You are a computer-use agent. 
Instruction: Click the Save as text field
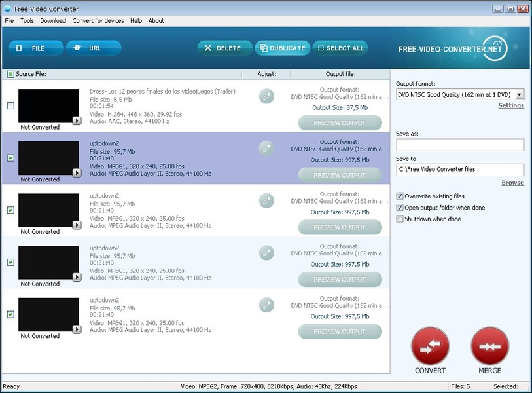click(459, 145)
